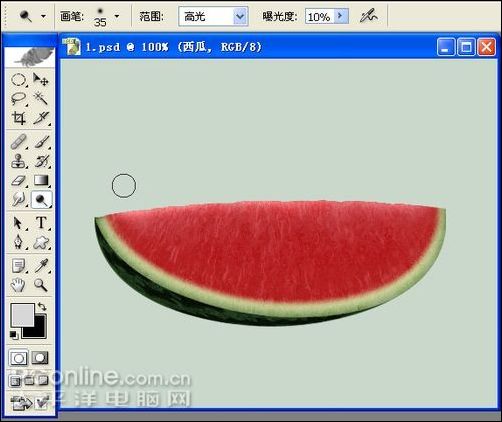This screenshot has width=502, height=422.
Task: Open the foreground color swatch
Action: [22, 315]
